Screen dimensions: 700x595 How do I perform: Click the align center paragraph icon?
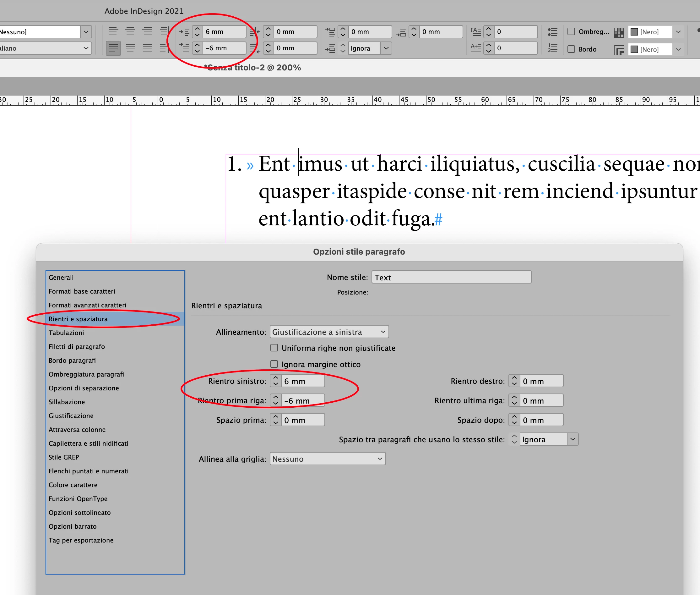[x=130, y=31]
